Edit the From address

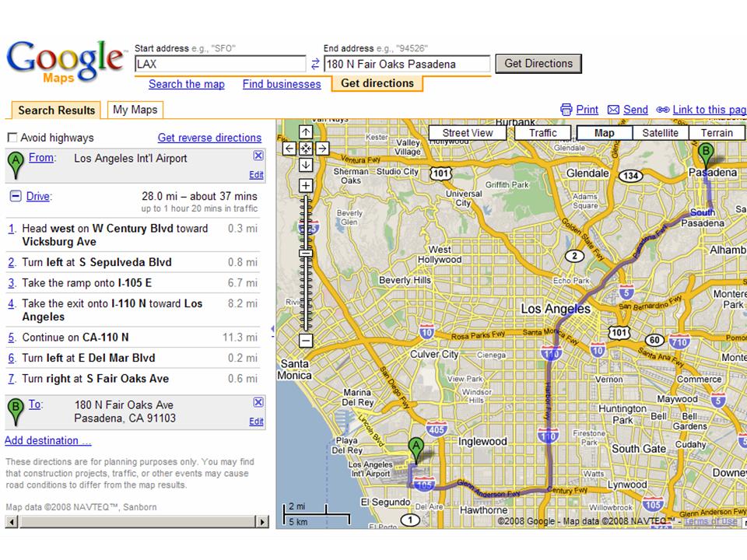coord(256,175)
